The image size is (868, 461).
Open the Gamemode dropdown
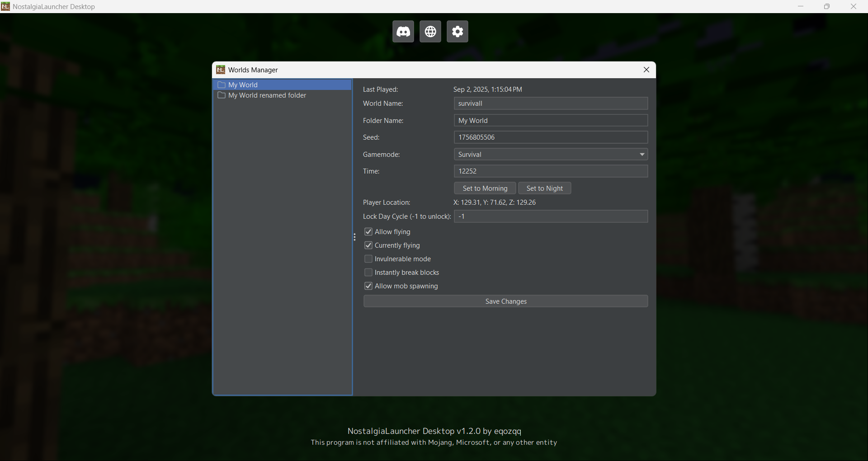[x=551, y=155]
